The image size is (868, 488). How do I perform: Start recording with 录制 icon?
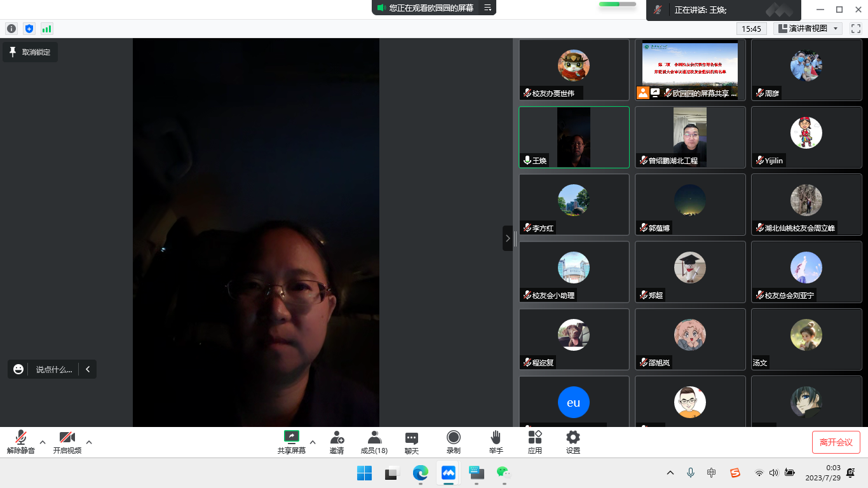[453, 442]
